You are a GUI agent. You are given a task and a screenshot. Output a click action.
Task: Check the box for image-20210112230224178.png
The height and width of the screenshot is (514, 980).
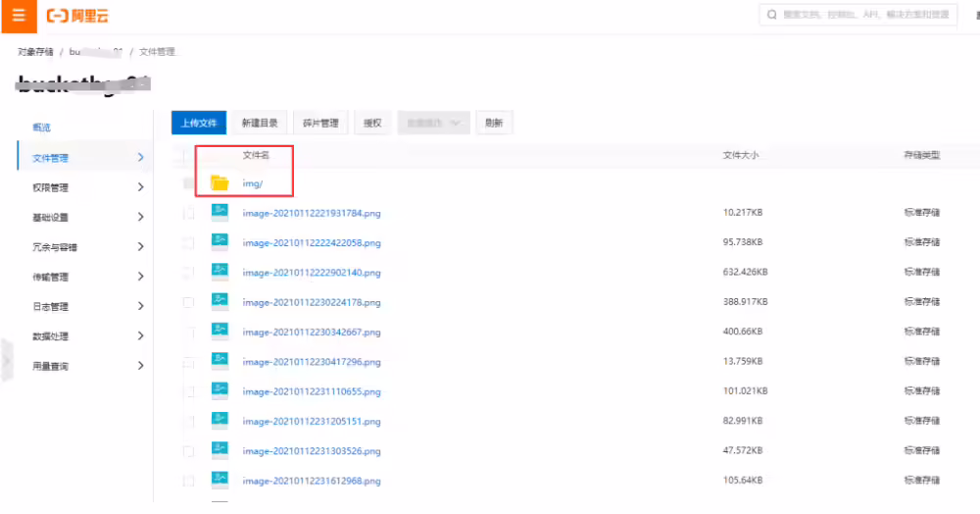coord(188,302)
